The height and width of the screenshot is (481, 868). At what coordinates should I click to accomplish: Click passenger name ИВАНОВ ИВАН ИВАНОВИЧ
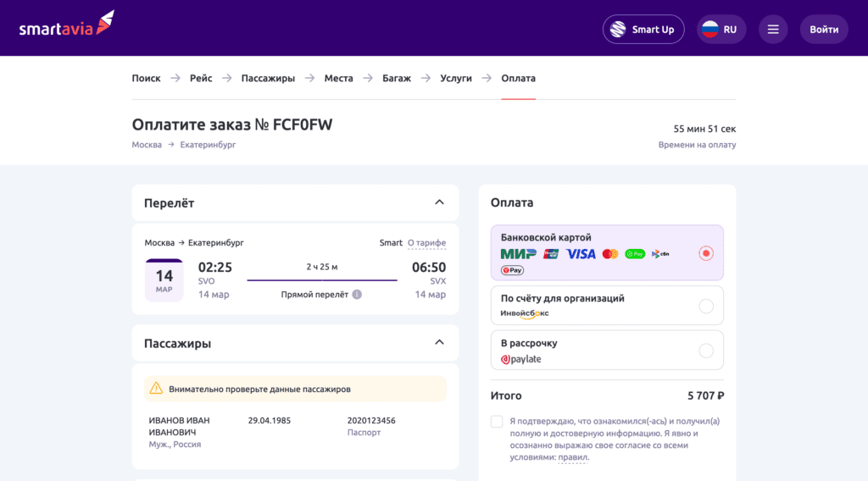(179, 426)
